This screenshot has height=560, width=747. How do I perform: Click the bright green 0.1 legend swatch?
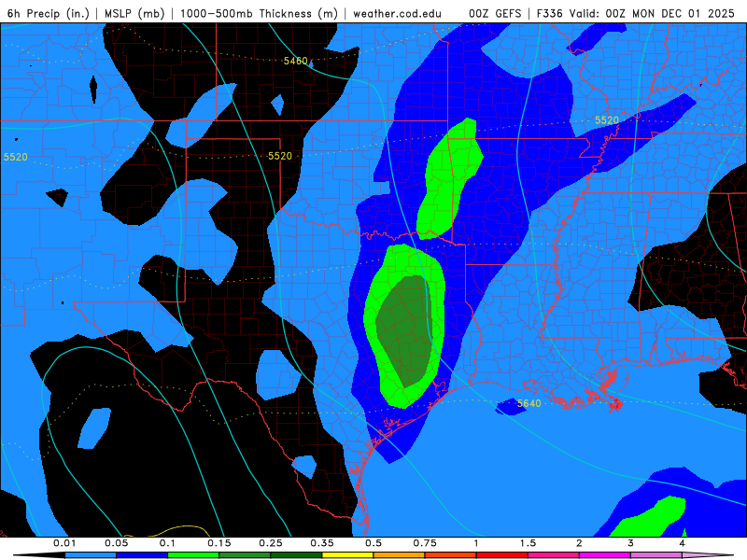(193, 555)
